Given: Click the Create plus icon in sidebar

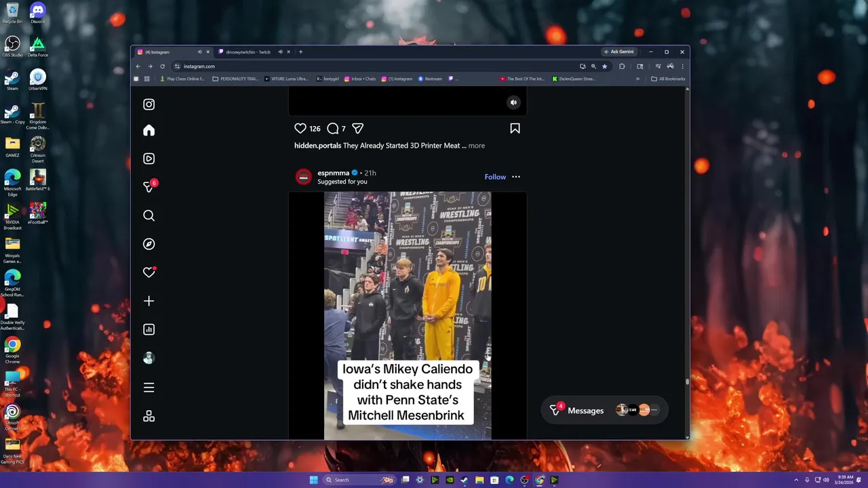Looking at the screenshot, I should pos(149,301).
